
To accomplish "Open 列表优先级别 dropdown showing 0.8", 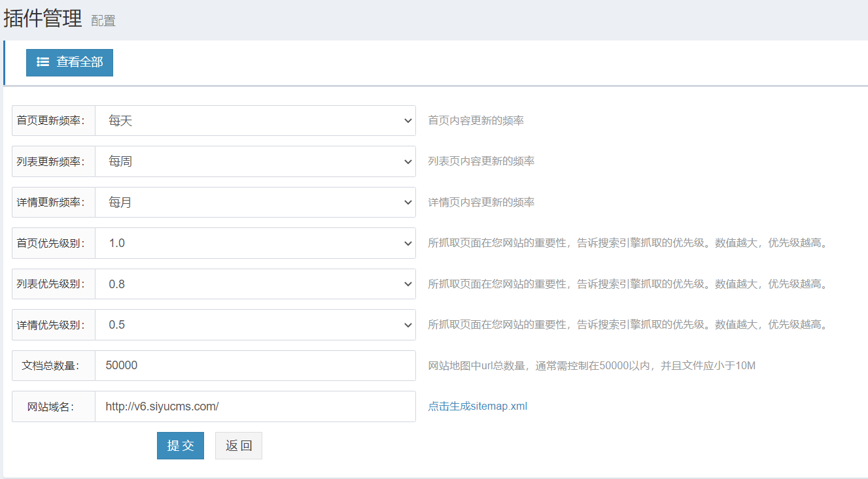I will 255,284.
